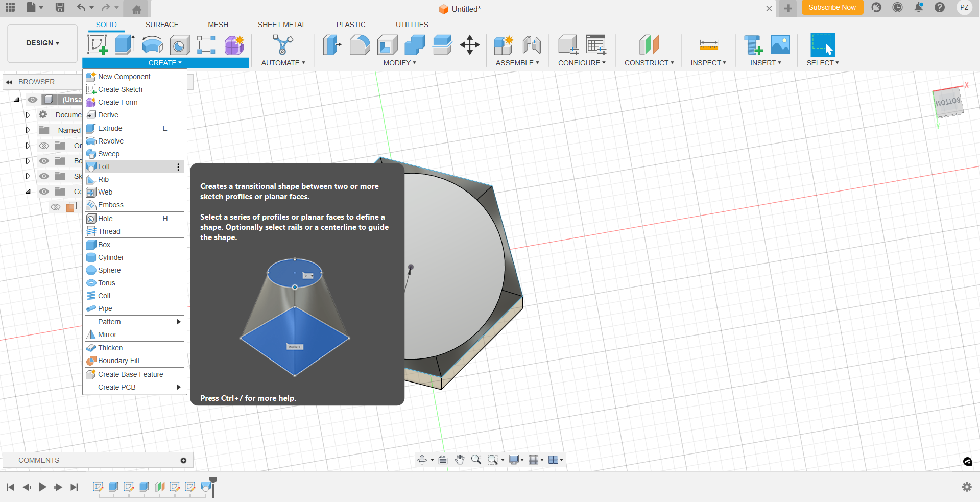Click the Press Pull icon in Modify
Viewport: 980px width, 502px height.
click(x=331, y=45)
